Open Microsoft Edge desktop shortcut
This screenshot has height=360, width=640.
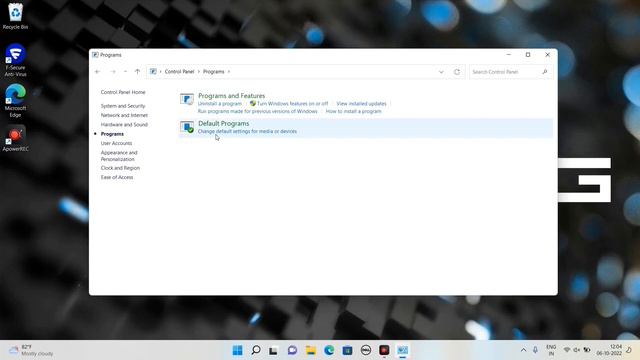(x=15, y=101)
